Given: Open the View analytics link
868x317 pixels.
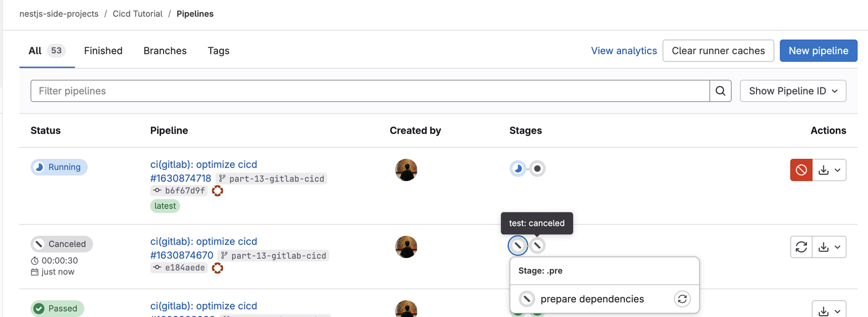Looking at the screenshot, I should point(623,51).
